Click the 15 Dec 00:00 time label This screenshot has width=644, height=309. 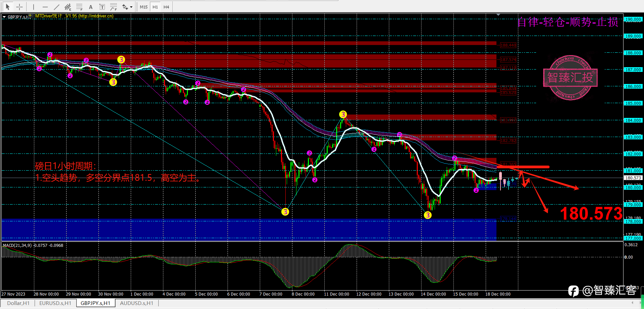[466, 294]
